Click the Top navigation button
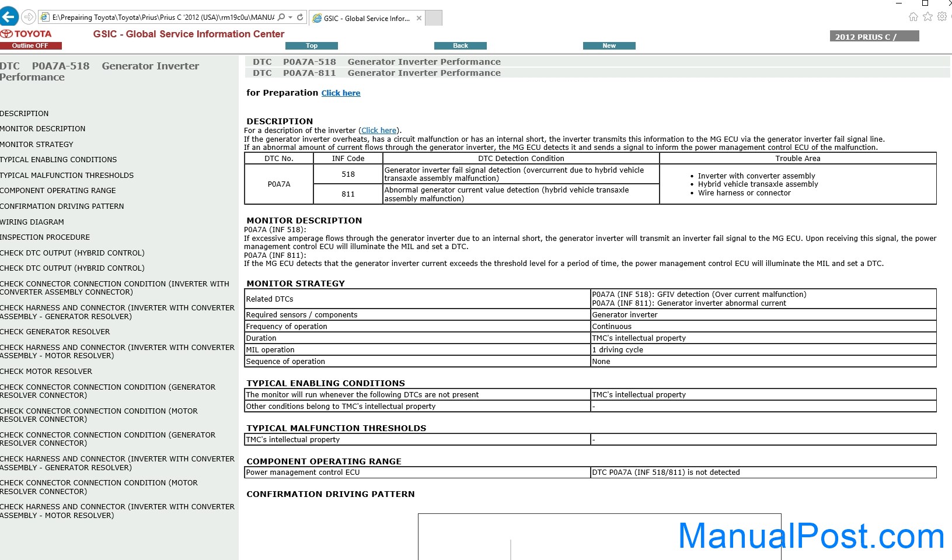The image size is (952, 560). (x=312, y=45)
